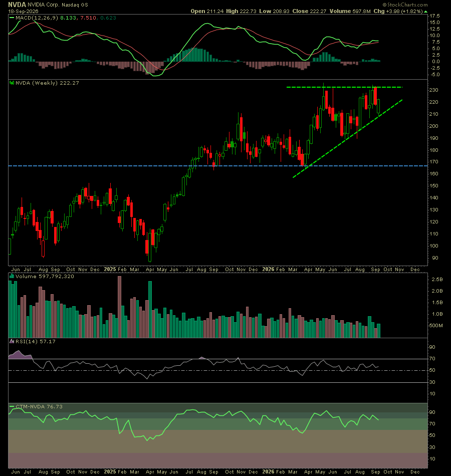Click the tallest volume bar near Feb 2025
Image resolution: width=451 pixels, height=476 pixels.
coord(119,307)
